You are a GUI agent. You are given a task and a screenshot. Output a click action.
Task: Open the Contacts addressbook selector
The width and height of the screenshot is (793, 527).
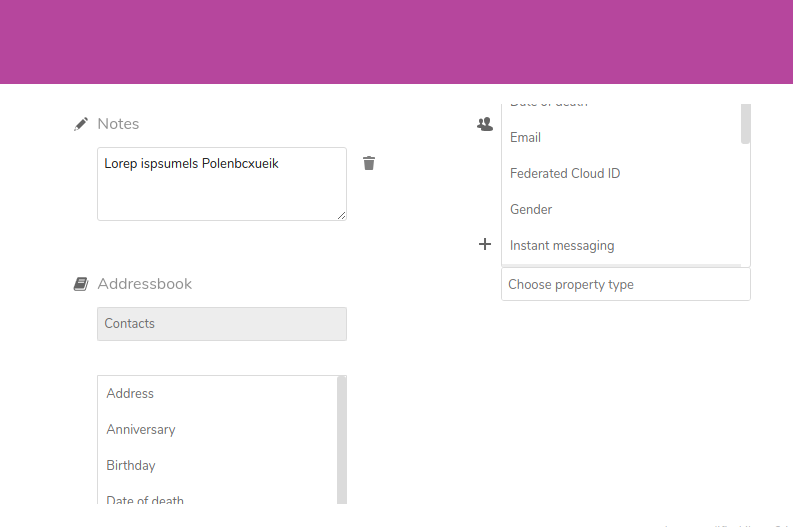(x=222, y=324)
